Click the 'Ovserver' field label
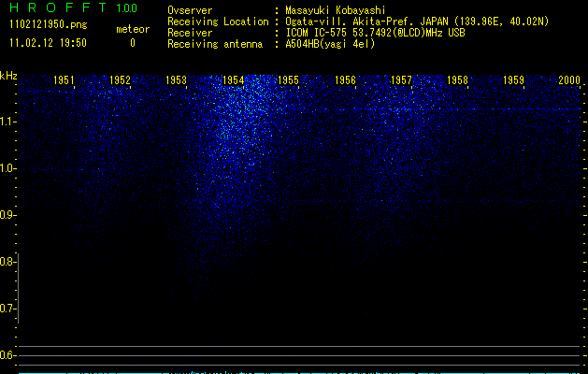The height and width of the screenshot is (374, 588). pos(190,10)
